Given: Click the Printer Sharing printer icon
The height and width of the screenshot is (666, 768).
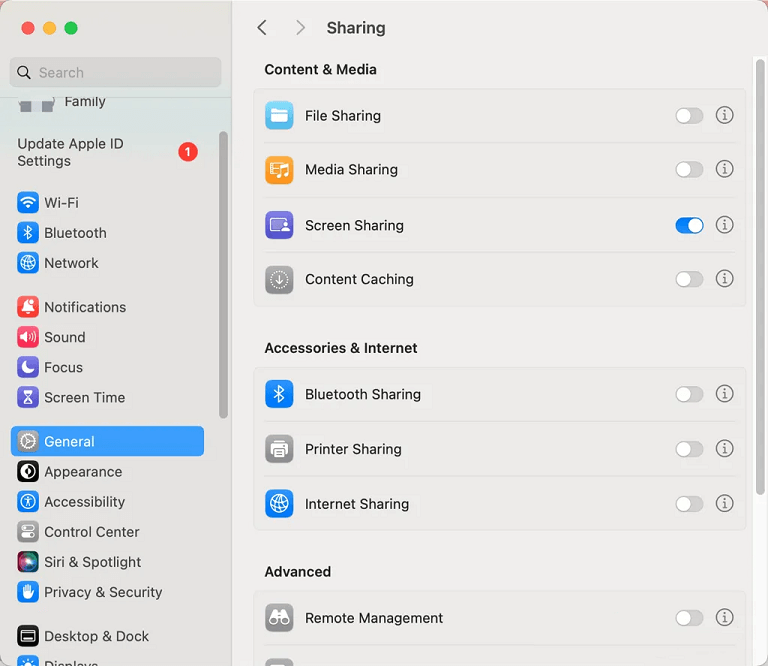Looking at the screenshot, I should click(x=279, y=449).
